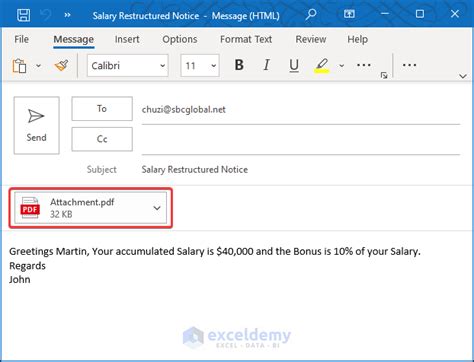Select the Attachment.pdf file

click(x=90, y=208)
